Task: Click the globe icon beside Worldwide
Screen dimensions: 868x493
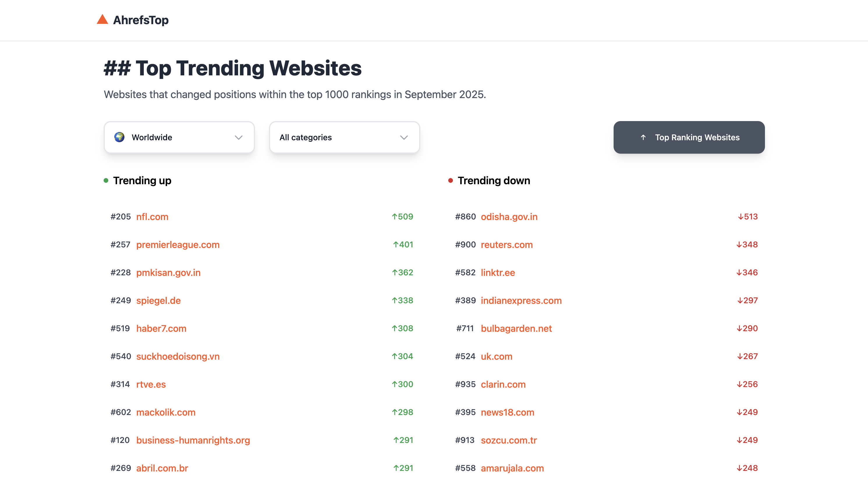Action: [119, 137]
